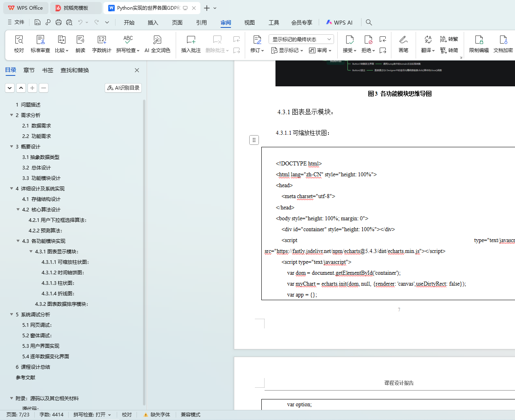Click the save icon in quick toolbar
The image size is (515, 420).
[38, 22]
